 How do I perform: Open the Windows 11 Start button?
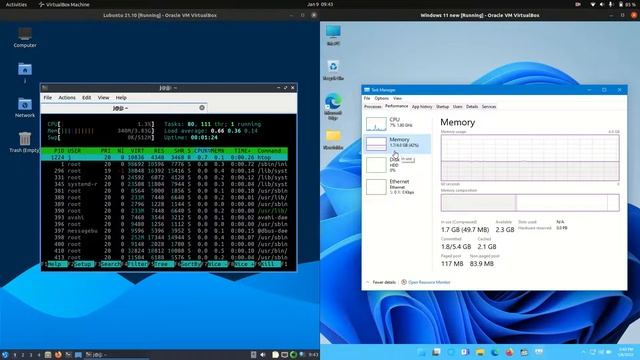click(x=421, y=352)
